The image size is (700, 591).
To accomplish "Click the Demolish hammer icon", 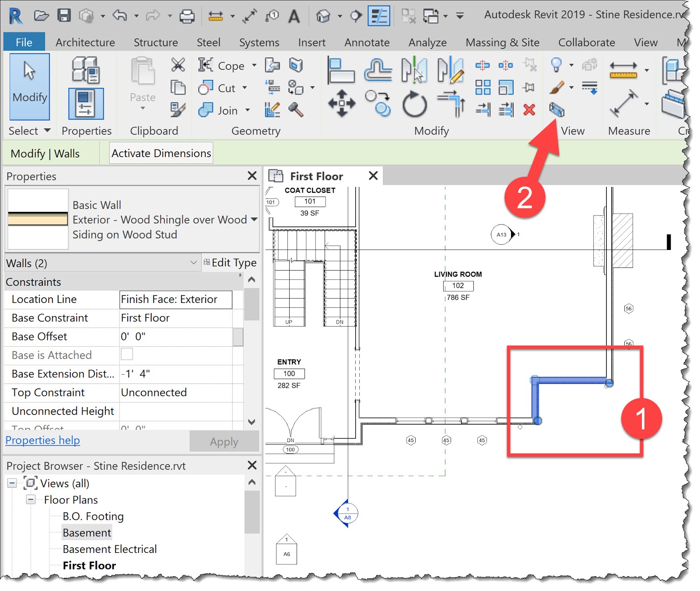I will (x=296, y=109).
